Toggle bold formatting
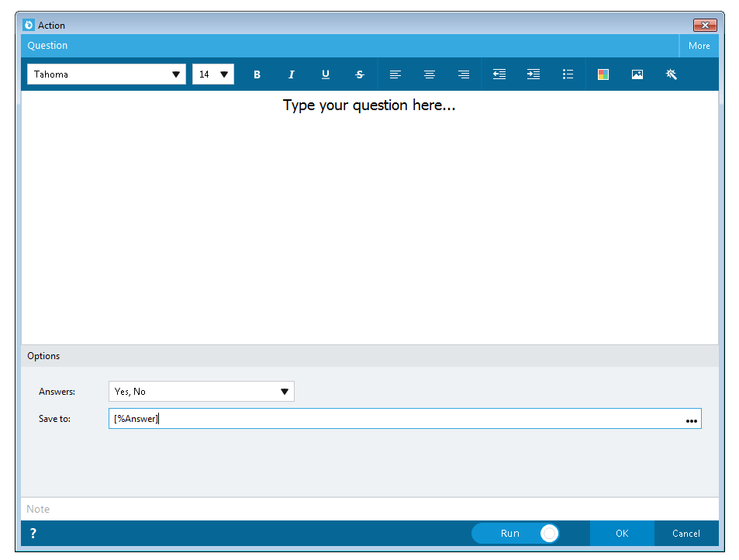 tap(257, 74)
